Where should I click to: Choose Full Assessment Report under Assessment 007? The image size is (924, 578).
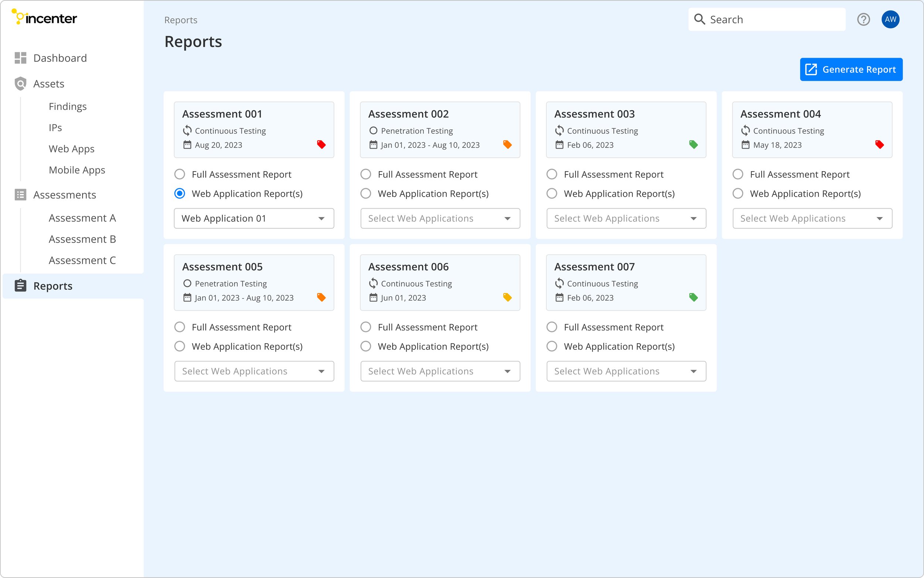tap(551, 327)
